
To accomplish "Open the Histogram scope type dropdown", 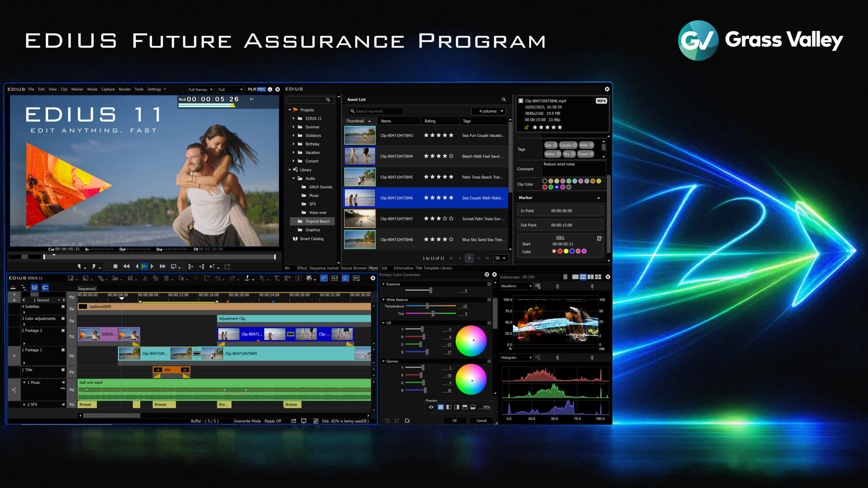I will tap(516, 358).
